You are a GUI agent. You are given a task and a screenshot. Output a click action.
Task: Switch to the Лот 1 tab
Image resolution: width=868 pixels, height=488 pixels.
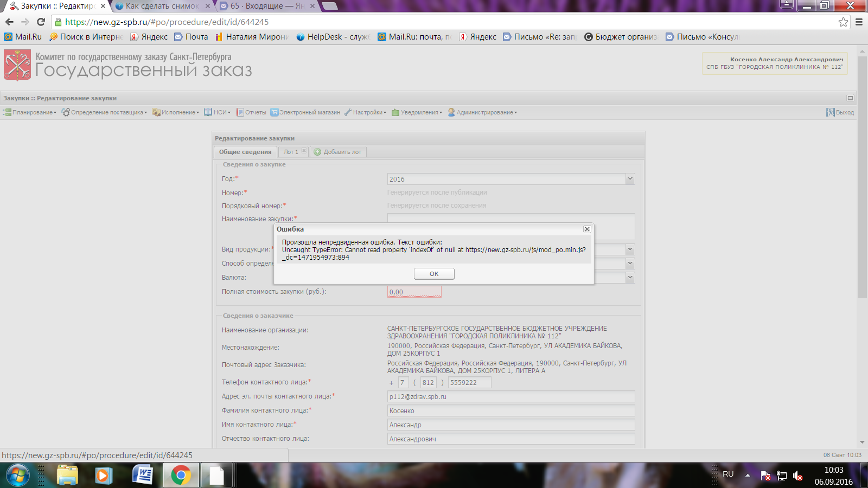[x=291, y=152]
